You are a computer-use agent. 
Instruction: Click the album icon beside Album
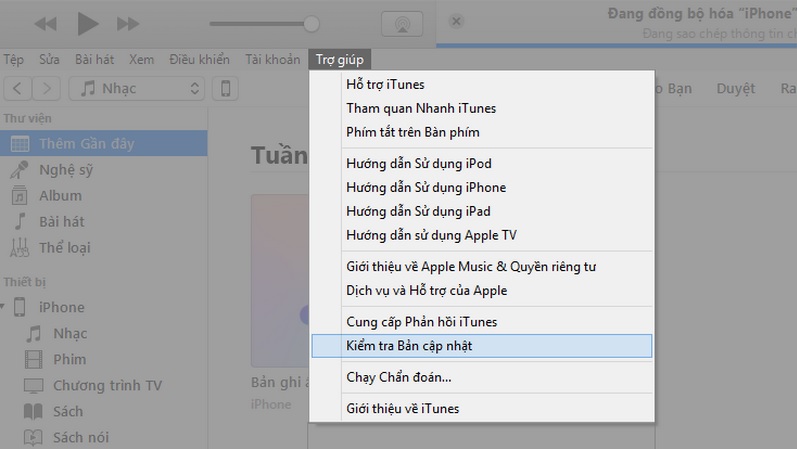pos(19,195)
